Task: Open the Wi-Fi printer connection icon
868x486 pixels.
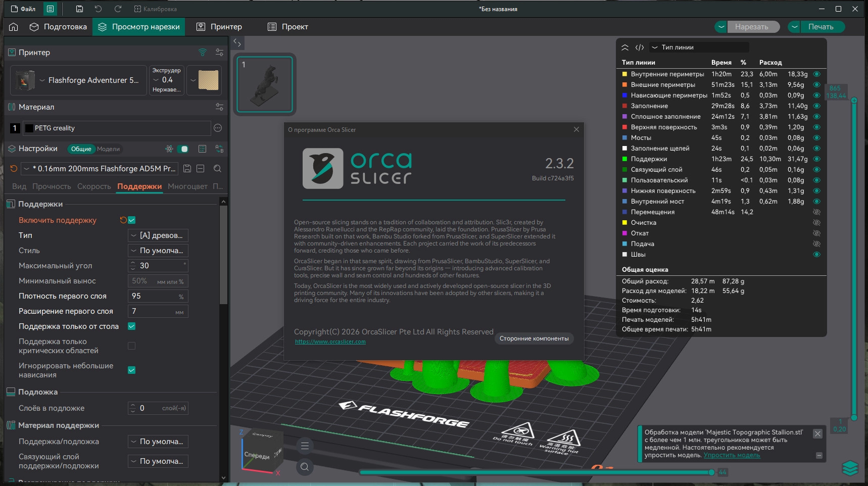Action: tap(203, 53)
